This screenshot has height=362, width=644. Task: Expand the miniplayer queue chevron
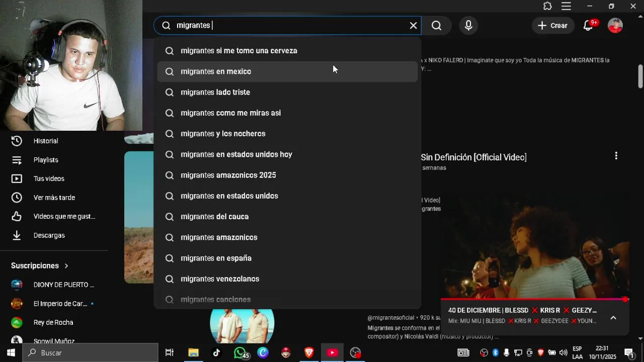613,318
